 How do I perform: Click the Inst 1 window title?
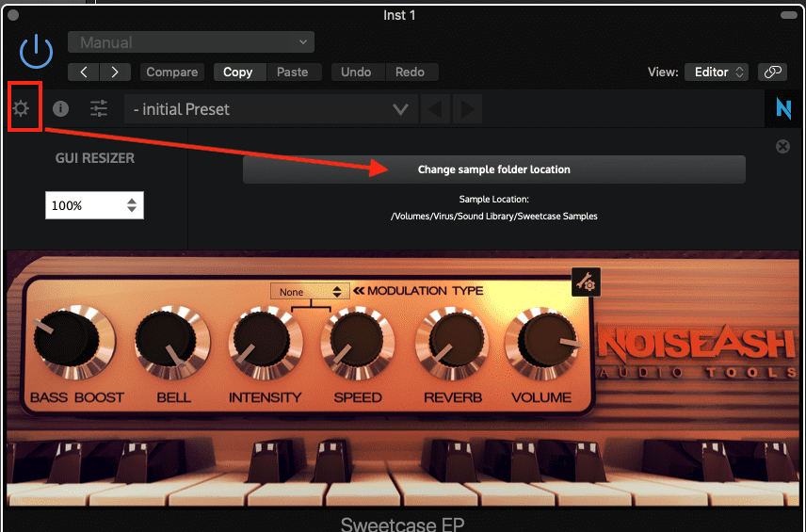point(399,15)
